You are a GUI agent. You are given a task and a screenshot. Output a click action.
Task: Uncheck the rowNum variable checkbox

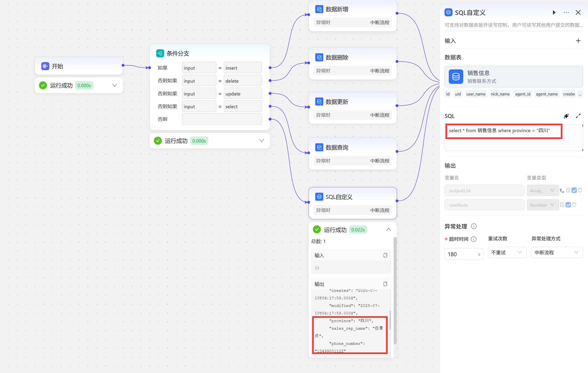coord(568,205)
